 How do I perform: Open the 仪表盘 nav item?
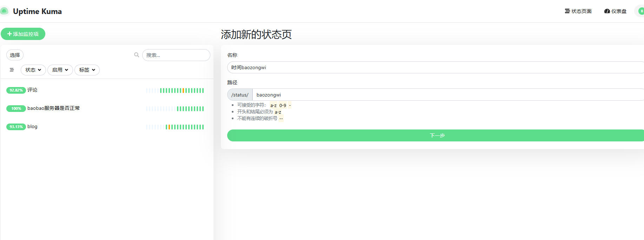(615, 11)
